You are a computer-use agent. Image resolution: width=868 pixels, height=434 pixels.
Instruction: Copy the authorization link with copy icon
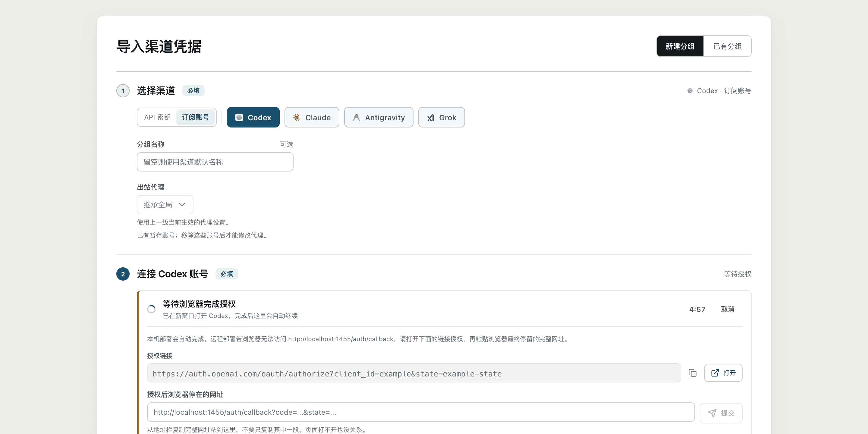click(x=693, y=373)
